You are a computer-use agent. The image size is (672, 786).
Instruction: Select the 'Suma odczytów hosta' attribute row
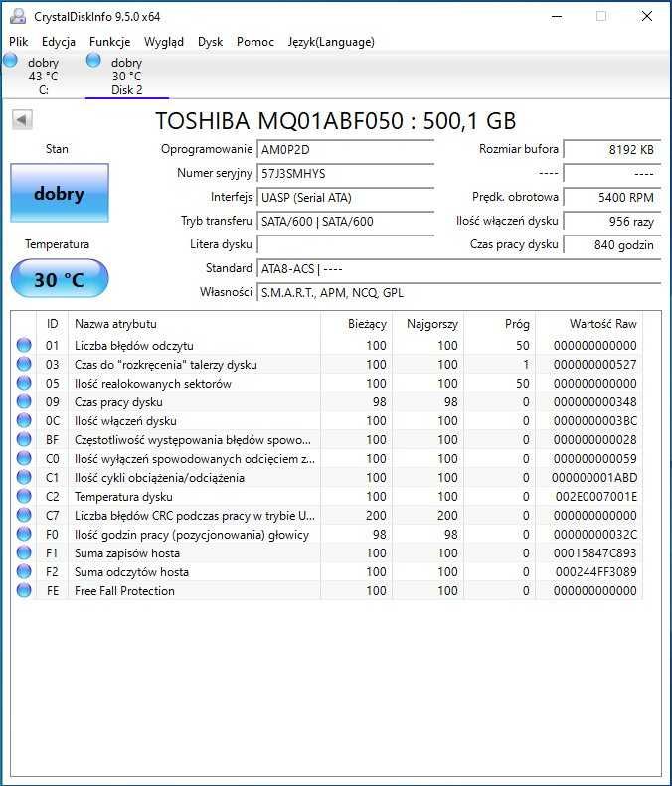point(326,572)
